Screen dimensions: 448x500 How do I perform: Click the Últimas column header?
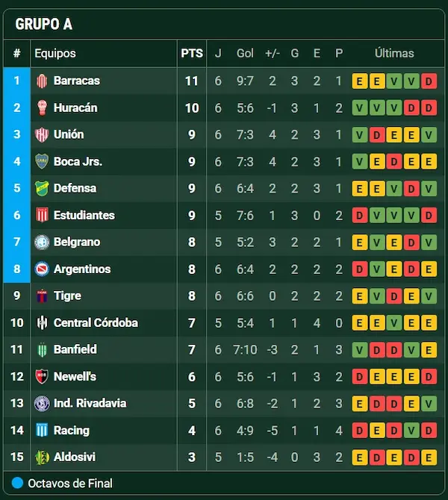point(394,53)
